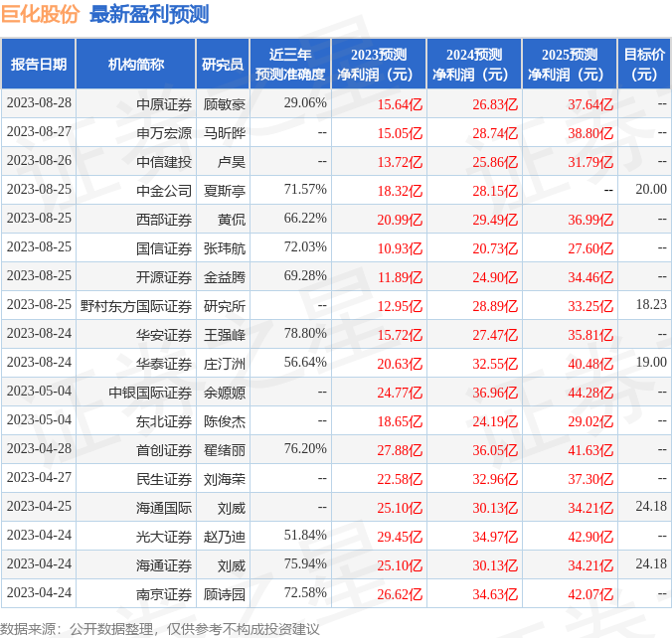Click the 近三年预测准确度 column header
Image resolution: width=672 pixels, height=638 pixels.
(x=290, y=64)
